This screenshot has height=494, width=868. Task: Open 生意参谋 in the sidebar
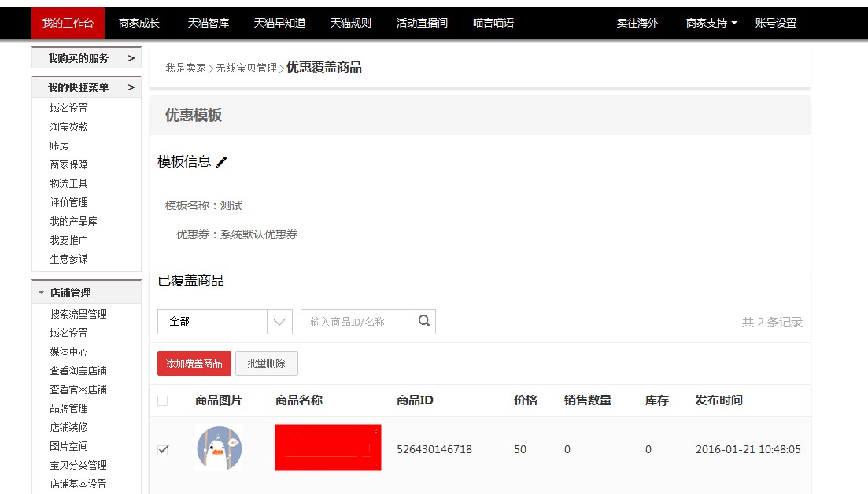pyautogui.click(x=68, y=258)
